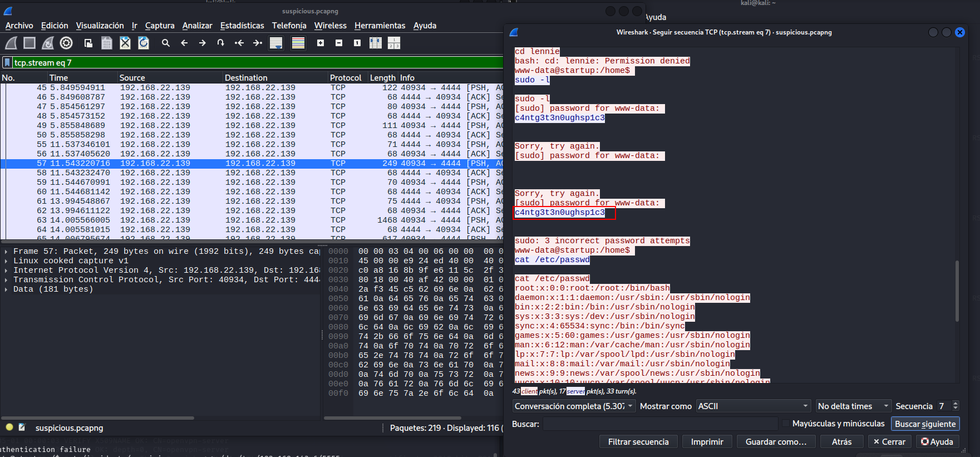The image size is (980, 457).
Task: Open the Visualización menu
Action: click(x=100, y=26)
